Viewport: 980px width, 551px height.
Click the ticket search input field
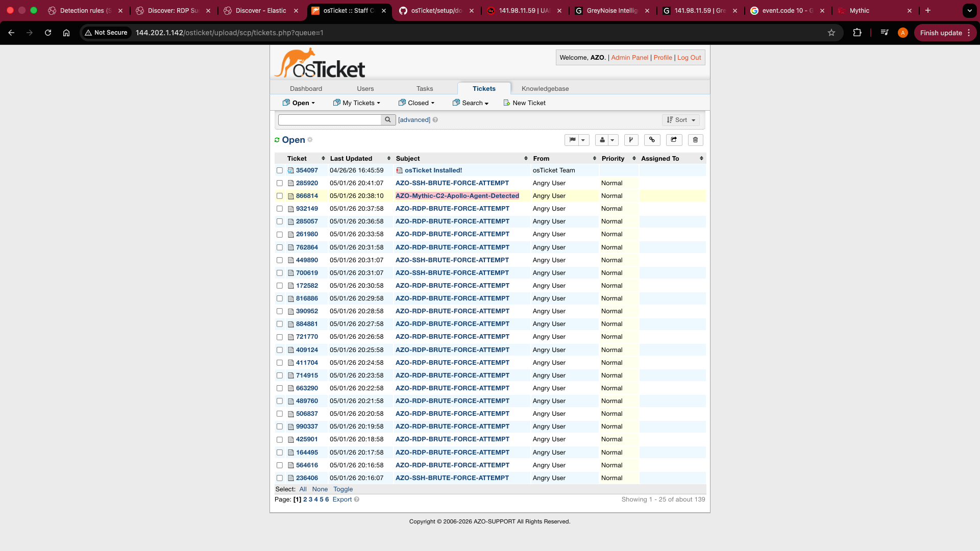click(x=330, y=120)
